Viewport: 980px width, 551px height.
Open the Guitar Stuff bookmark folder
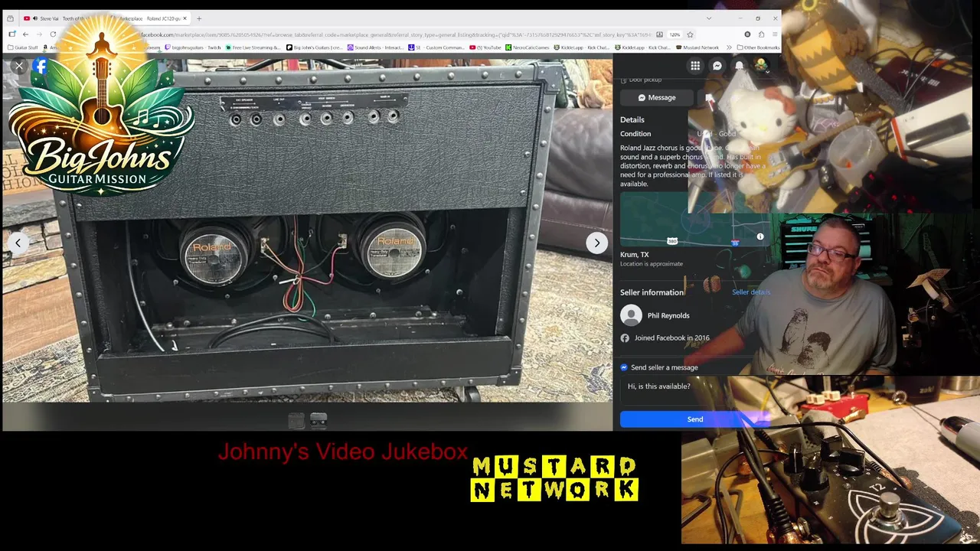[23, 47]
